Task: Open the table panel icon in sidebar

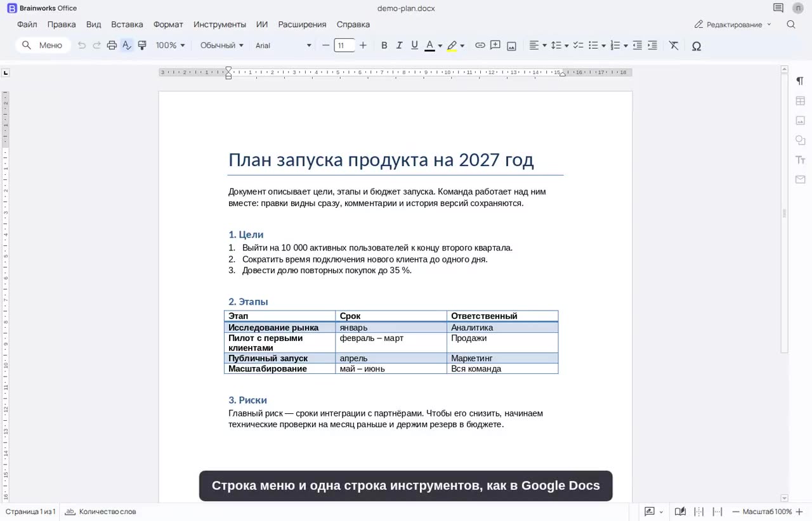Action: 800,101
